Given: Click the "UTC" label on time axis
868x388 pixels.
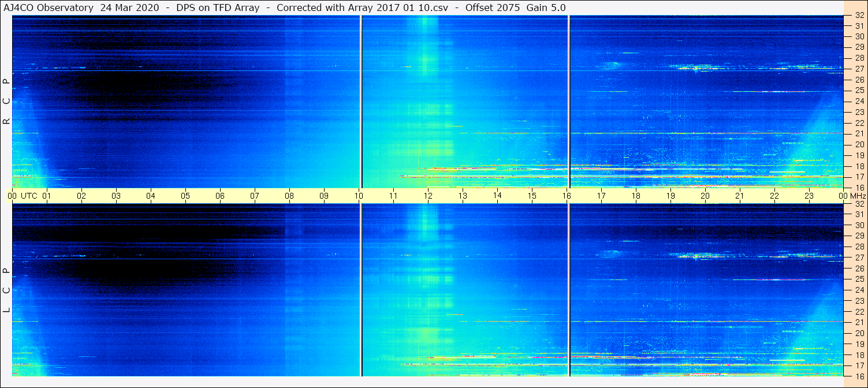Looking at the screenshot, I should click(x=29, y=196).
